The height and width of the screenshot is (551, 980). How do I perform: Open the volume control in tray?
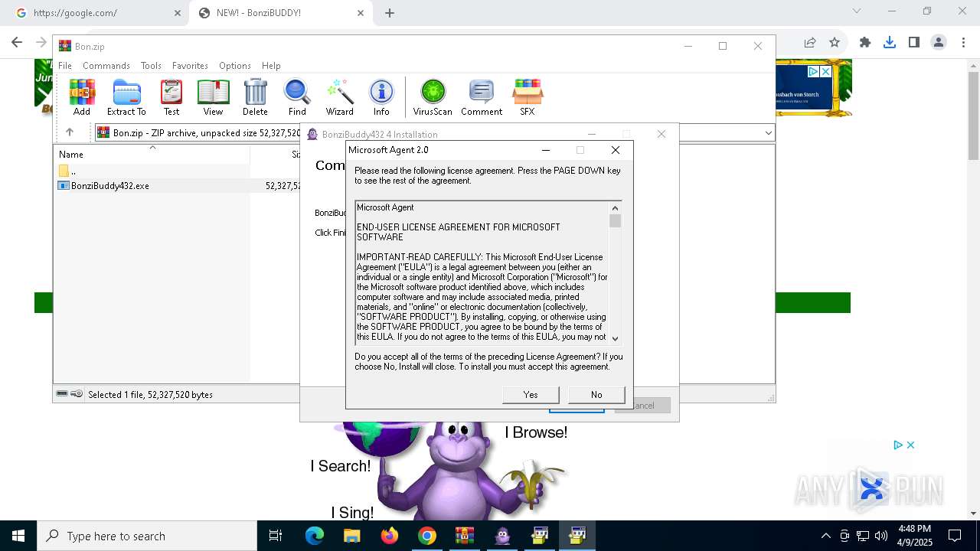pos(881,536)
